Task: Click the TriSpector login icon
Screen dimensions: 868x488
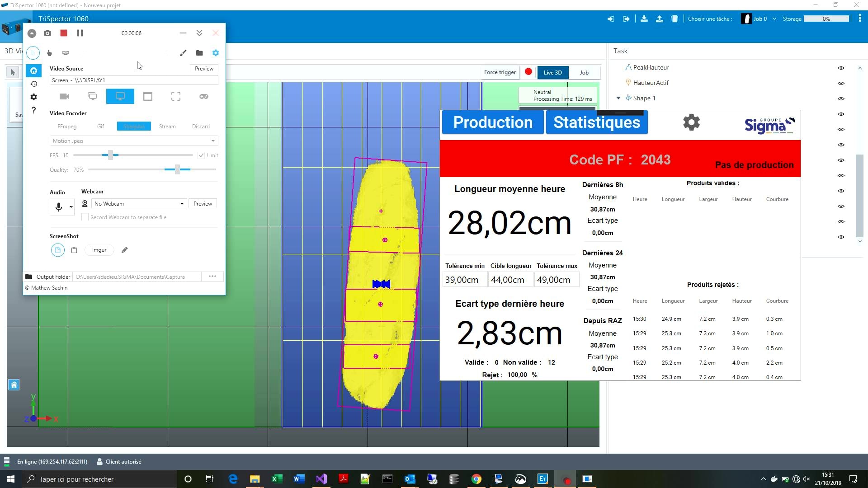Action: (611, 19)
